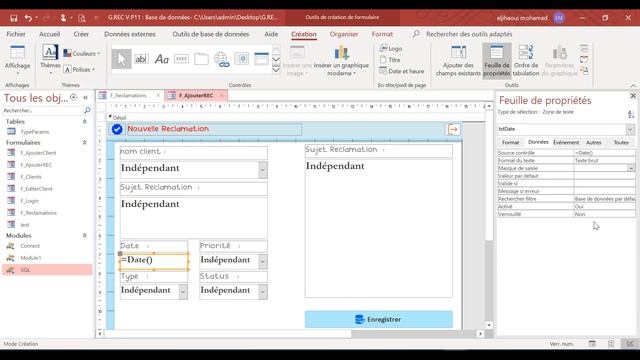This screenshot has height=360, width=640.
Task: Click Ordre de tabulation
Action: click(526, 60)
